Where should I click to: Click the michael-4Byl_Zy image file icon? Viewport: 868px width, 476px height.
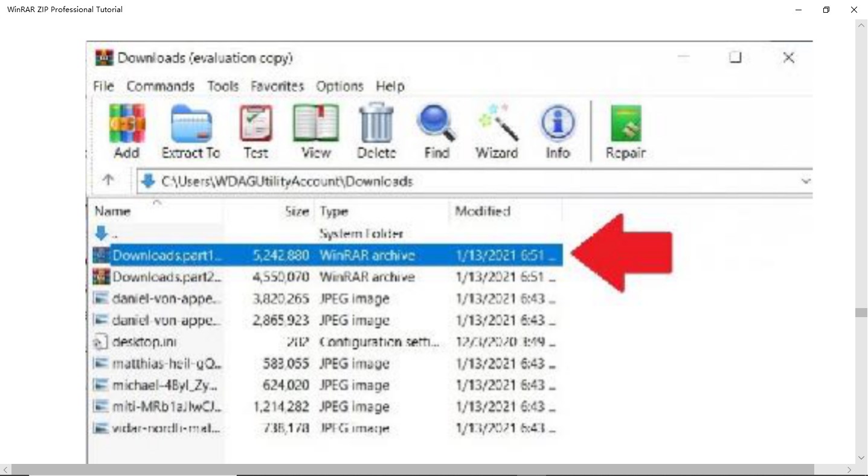coord(101,385)
